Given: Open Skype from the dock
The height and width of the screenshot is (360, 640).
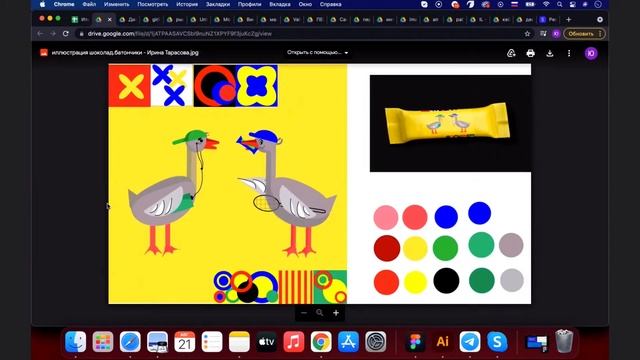Looking at the screenshot, I should pyautogui.click(x=497, y=341).
